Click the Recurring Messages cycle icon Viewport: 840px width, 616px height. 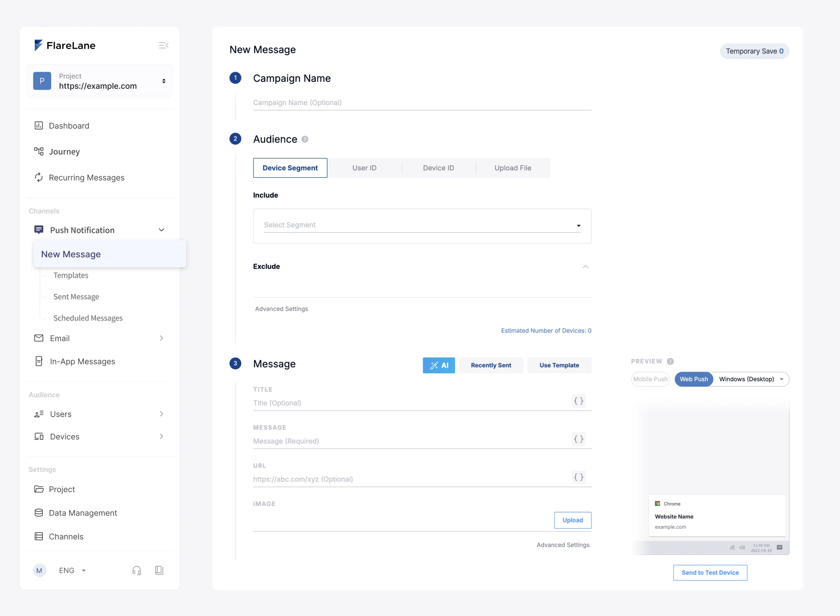39,177
